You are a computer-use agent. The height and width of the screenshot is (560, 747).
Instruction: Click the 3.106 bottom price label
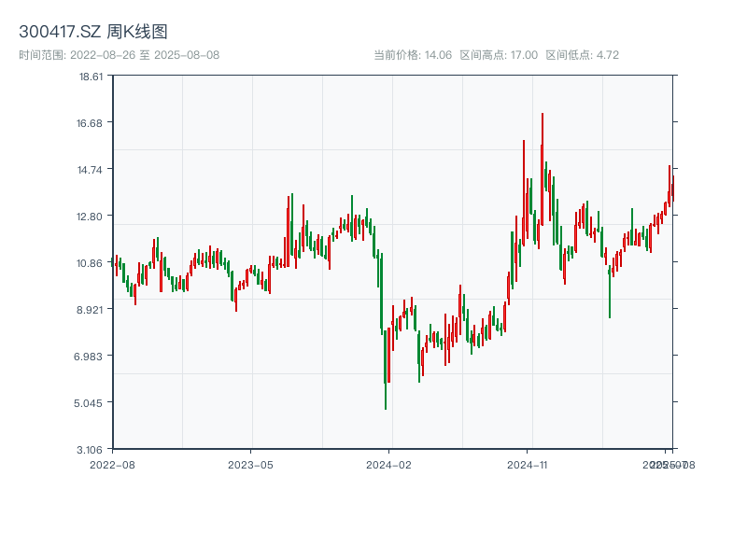pyautogui.click(x=92, y=450)
